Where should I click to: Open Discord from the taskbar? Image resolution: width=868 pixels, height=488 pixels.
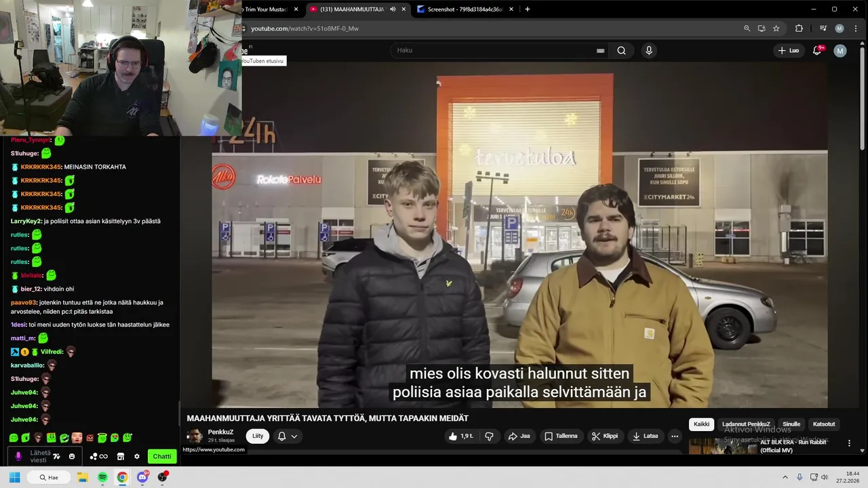142,477
